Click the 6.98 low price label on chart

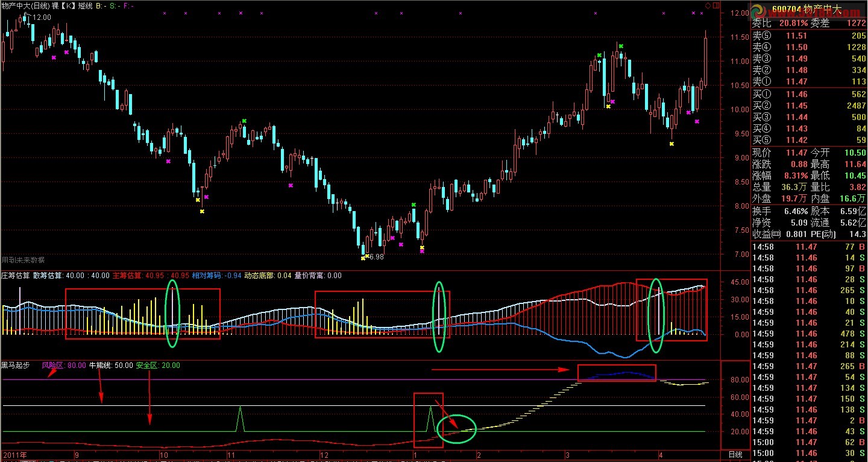tap(376, 257)
